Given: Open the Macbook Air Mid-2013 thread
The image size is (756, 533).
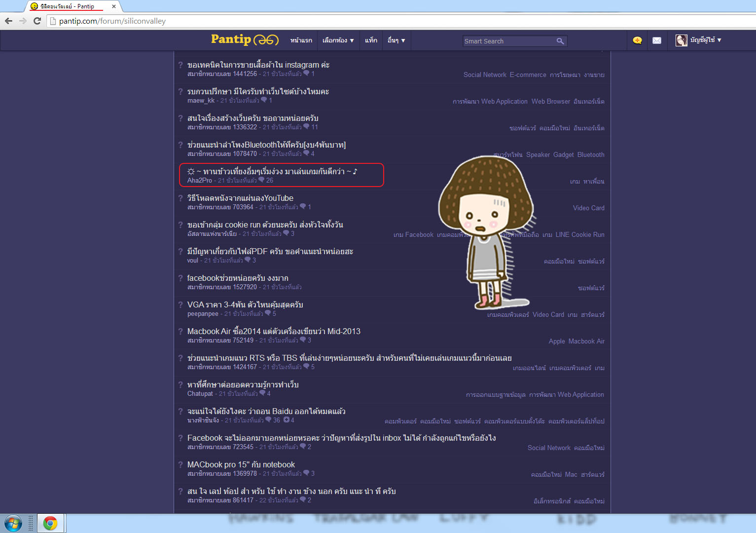Looking at the screenshot, I should click(x=274, y=331).
